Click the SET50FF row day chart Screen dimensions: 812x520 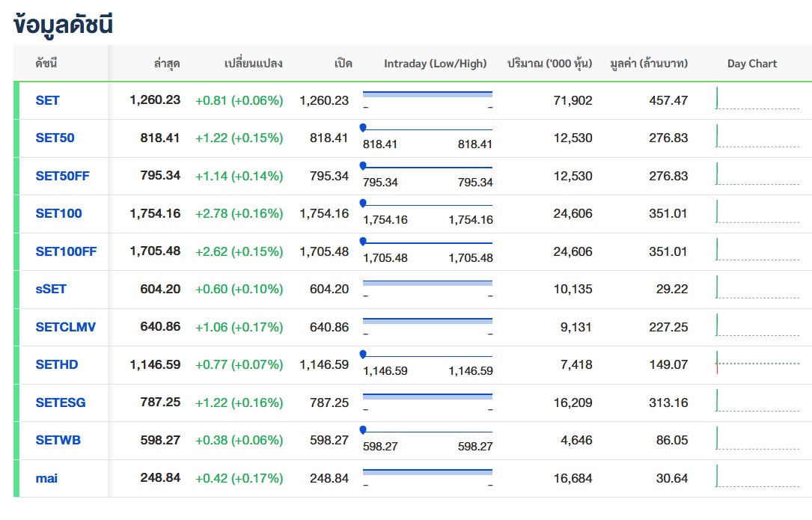click(757, 174)
